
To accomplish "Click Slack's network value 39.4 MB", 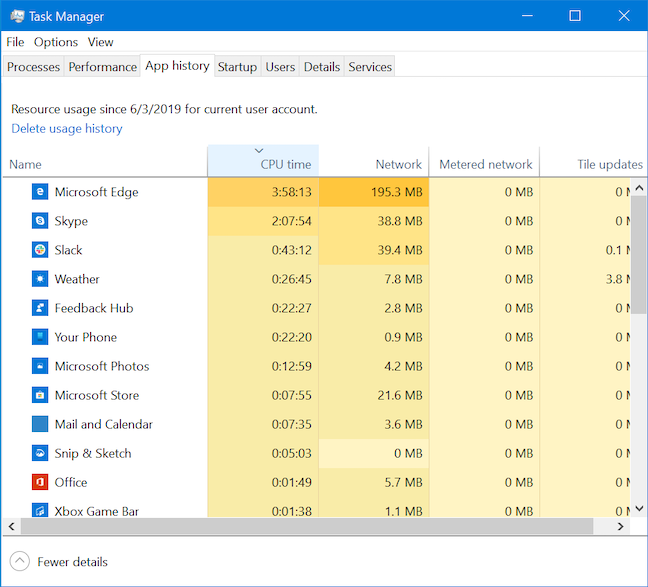I will [400, 250].
